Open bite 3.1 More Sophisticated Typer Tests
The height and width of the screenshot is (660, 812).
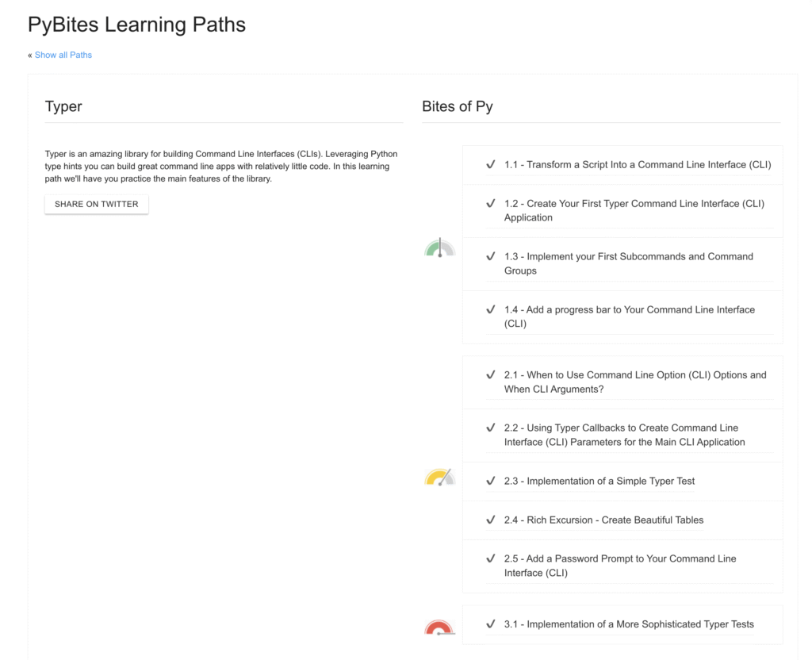point(629,624)
